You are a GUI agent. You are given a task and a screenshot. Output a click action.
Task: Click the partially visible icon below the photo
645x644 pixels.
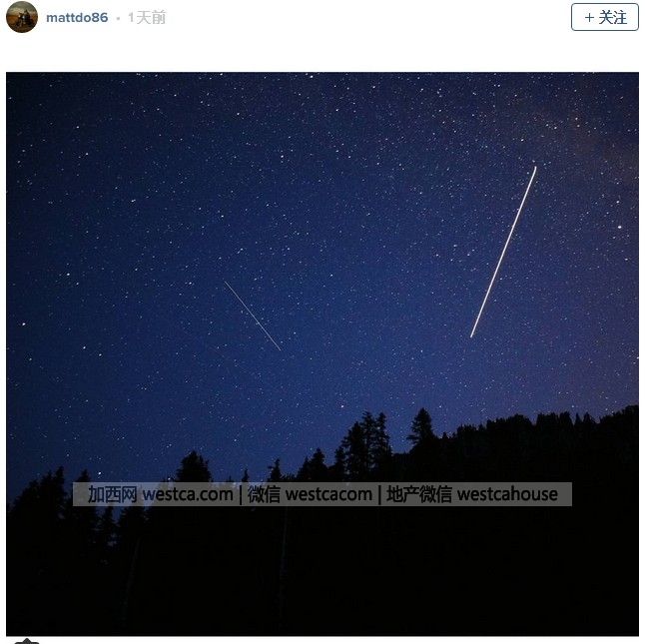pos(27,641)
